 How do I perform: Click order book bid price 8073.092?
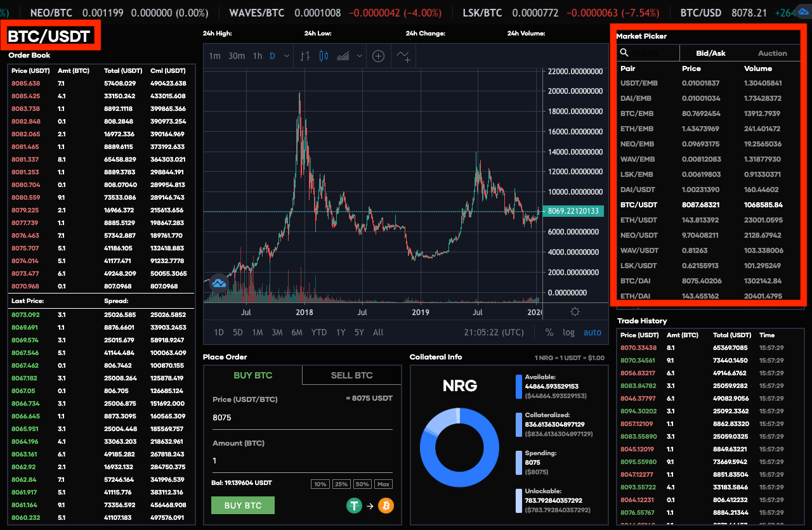(25, 314)
